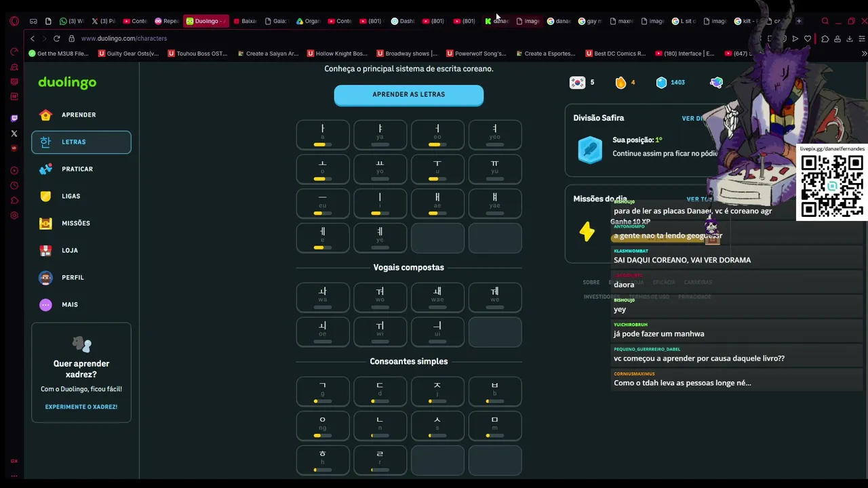Select the 'ya' vowel letter card
Image resolution: width=868 pixels, height=488 pixels.
pyautogui.click(x=380, y=135)
